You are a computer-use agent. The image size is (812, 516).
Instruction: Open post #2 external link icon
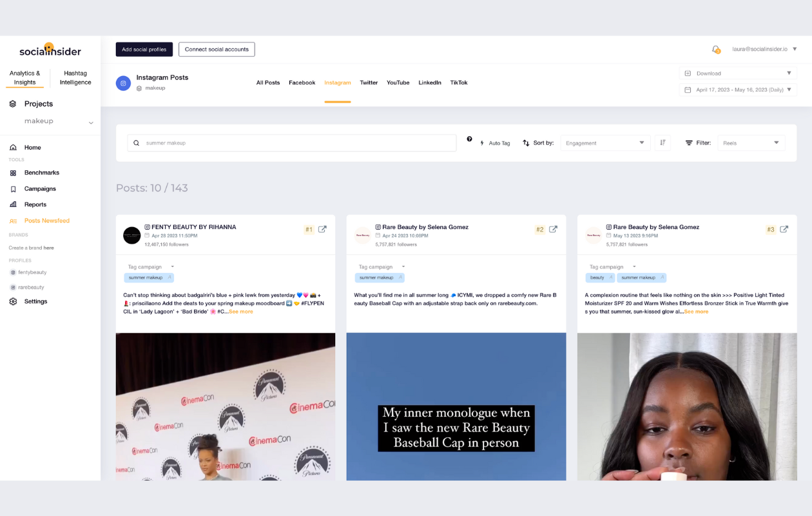(x=553, y=229)
